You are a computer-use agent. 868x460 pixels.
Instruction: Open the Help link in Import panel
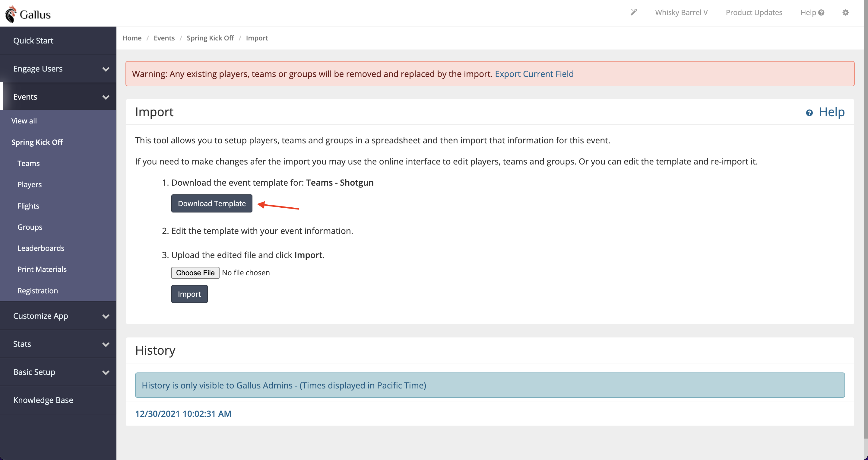(x=832, y=112)
